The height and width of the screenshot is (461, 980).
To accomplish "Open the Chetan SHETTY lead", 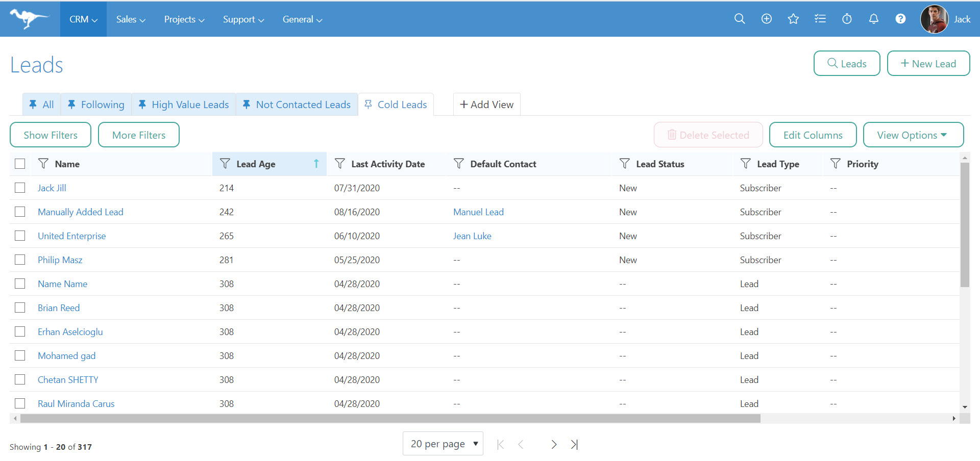I will 68,379.
